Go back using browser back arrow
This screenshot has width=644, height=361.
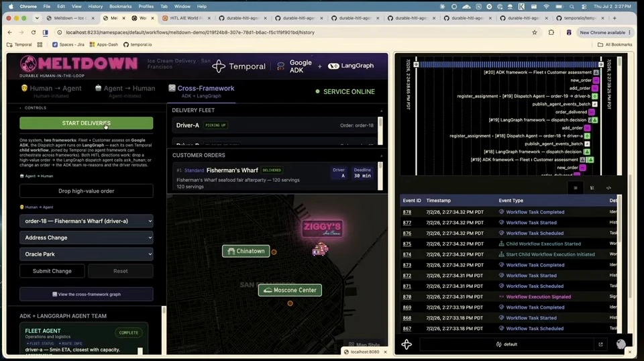[x=10, y=32]
